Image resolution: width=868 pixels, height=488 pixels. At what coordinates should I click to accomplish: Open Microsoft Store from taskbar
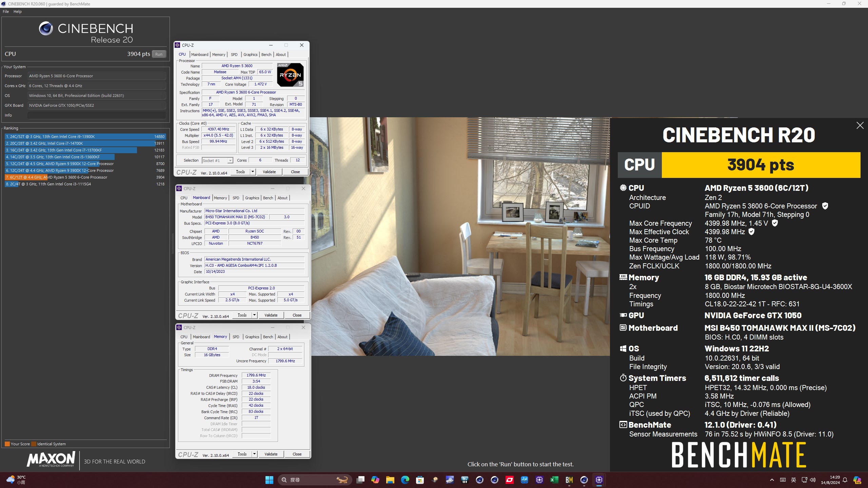tap(420, 480)
